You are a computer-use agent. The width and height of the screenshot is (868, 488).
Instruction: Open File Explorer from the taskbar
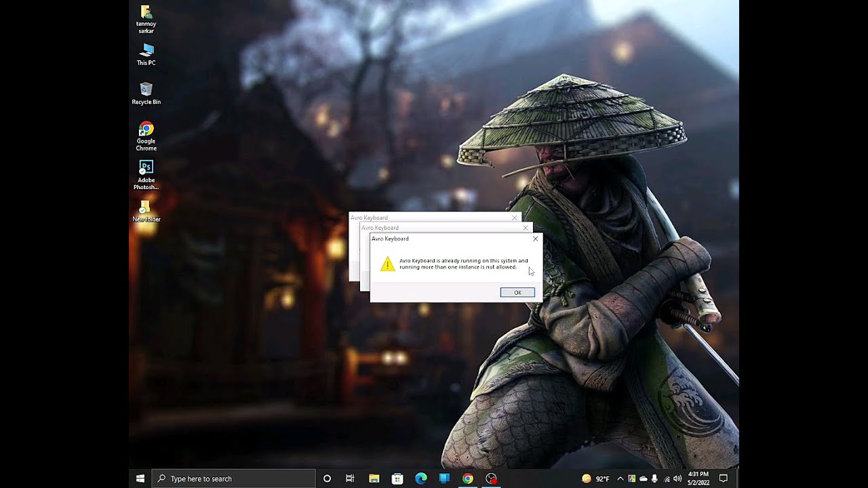pyautogui.click(x=374, y=479)
